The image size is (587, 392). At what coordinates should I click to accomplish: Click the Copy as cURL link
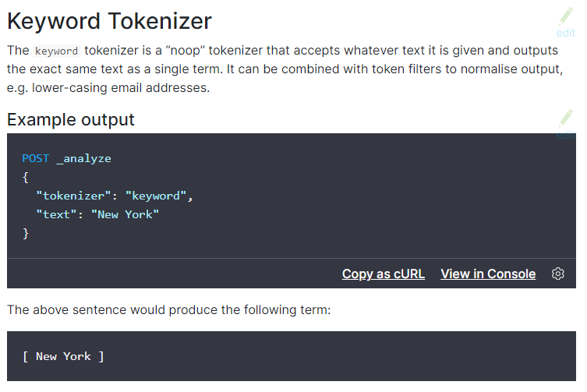384,274
